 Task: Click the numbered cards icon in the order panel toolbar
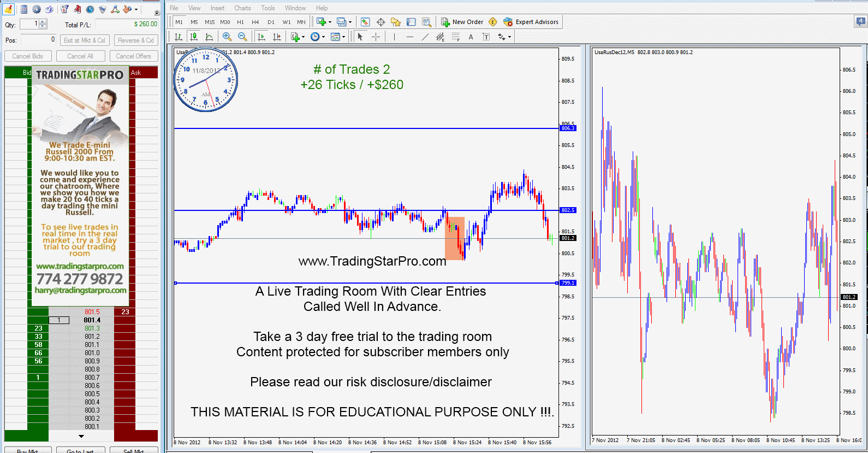(64, 9)
